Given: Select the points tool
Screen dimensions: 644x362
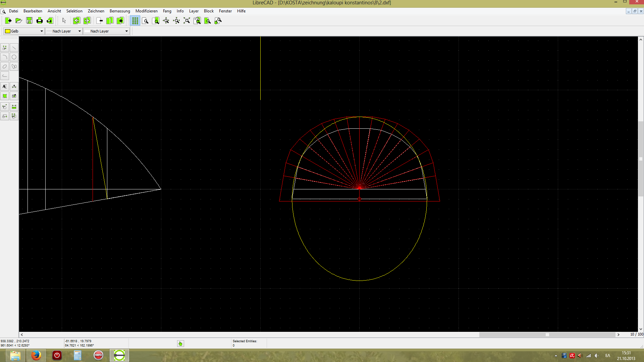Looking at the screenshot, I should click(5, 48).
